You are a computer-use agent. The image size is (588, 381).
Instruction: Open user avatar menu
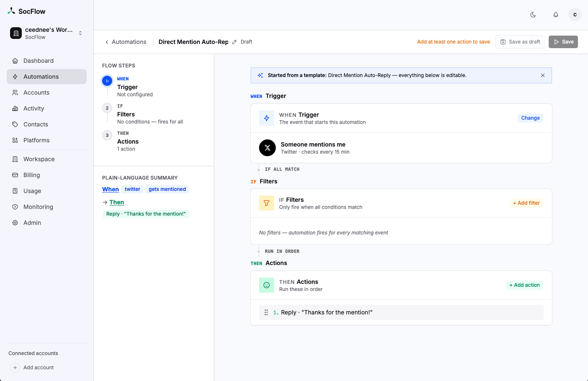point(575,15)
